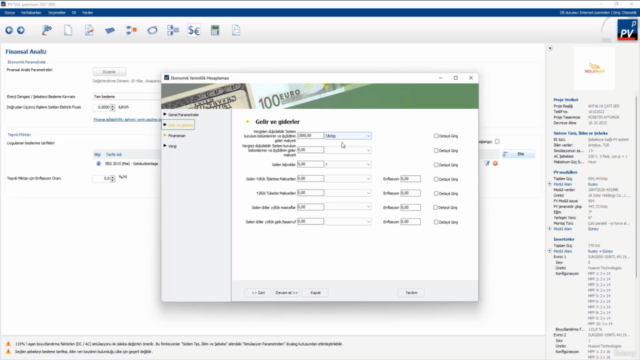Viewport: 640px width, 360px height.
Task: Collapse the side project panel using its small button
Action: pos(550,48)
